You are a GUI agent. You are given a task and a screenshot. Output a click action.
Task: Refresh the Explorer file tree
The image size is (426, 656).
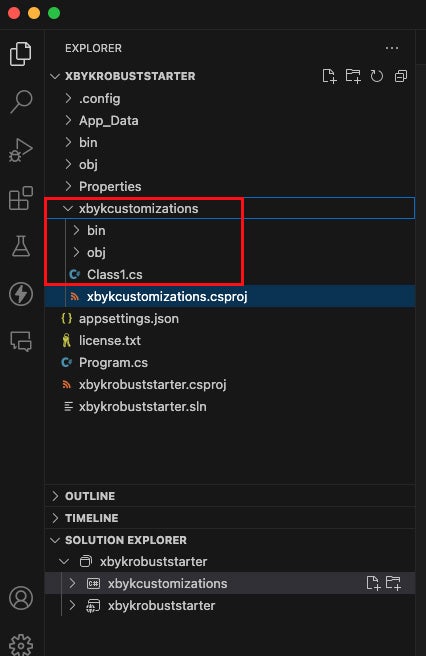377,76
